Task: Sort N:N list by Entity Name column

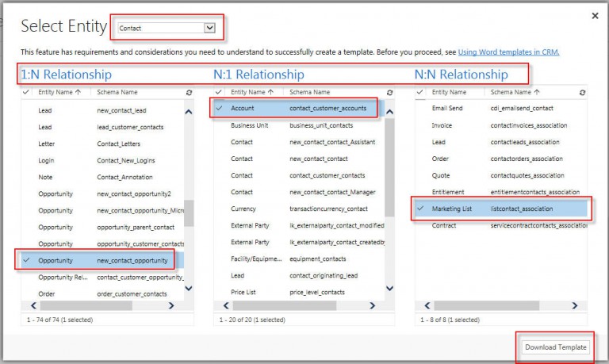Action: (449, 92)
